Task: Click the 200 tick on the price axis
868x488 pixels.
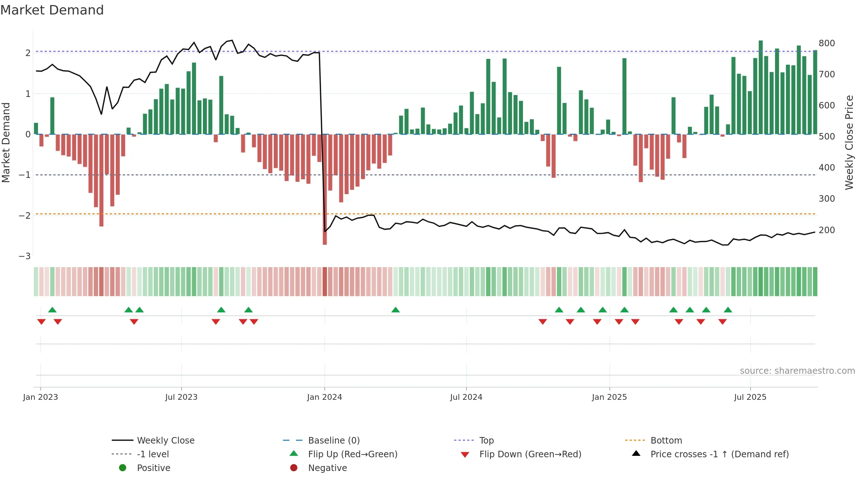Action: click(x=827, y=230)
